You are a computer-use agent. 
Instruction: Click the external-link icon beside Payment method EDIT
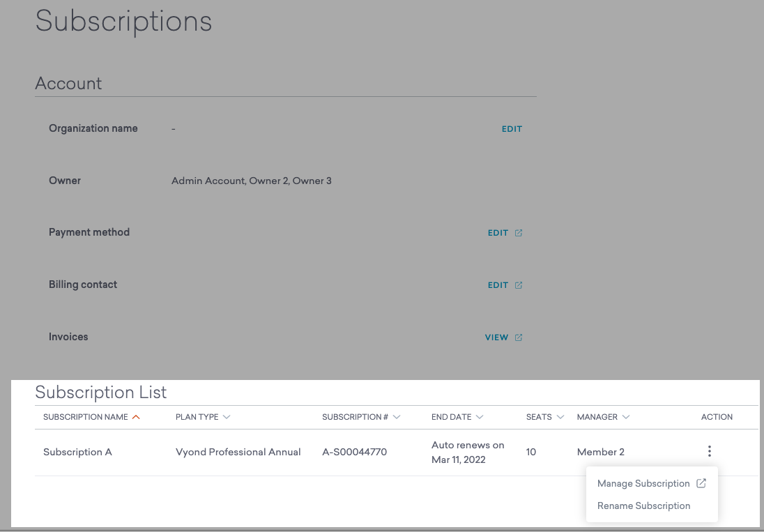click(x=519, y=233)
